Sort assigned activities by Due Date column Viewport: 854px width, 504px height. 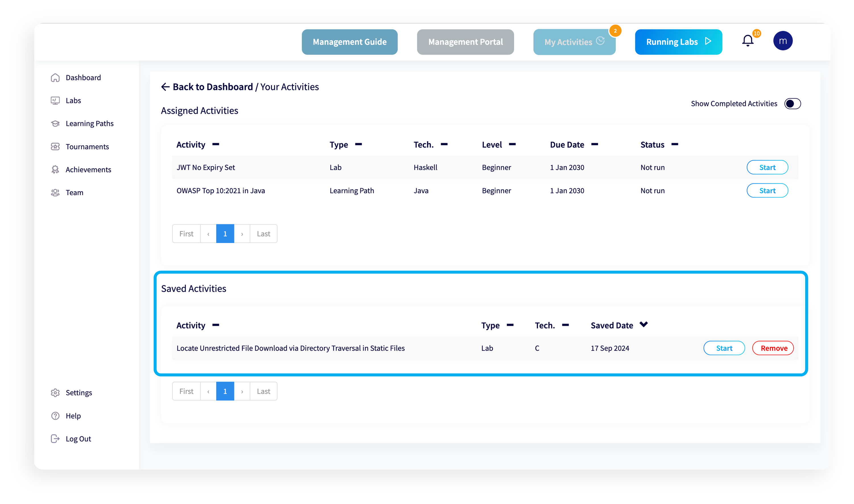click(x=594, y=145)
